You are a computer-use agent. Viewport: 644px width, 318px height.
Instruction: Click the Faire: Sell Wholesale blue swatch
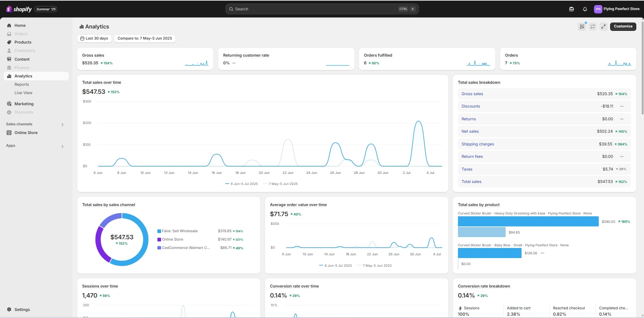(x=159, y=231)
